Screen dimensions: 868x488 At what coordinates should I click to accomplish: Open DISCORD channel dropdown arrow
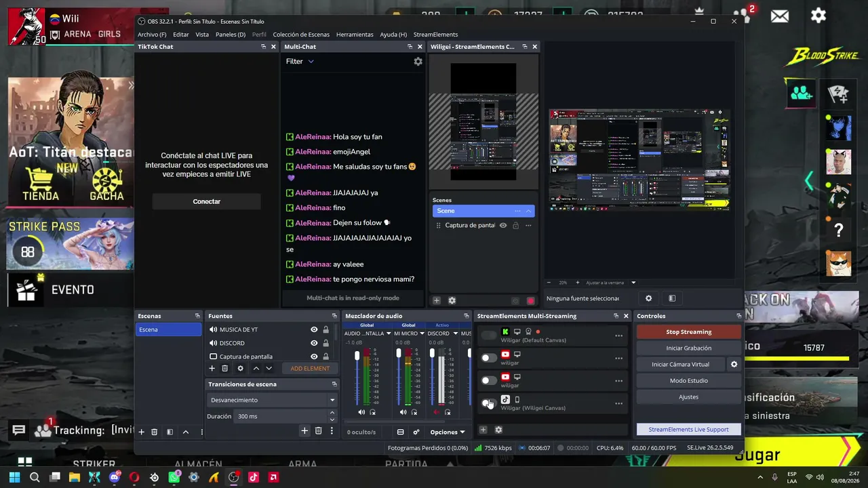454,333
